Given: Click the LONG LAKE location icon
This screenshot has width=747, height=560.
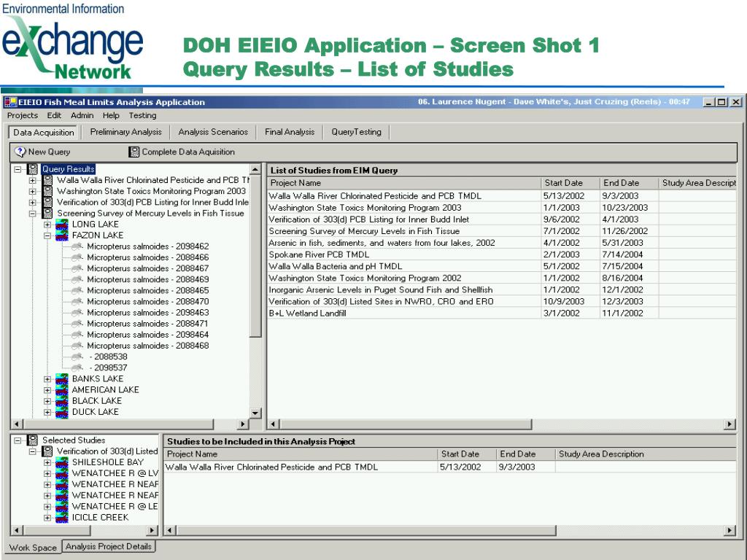Looking at the screenshot, I should [62, 225].
